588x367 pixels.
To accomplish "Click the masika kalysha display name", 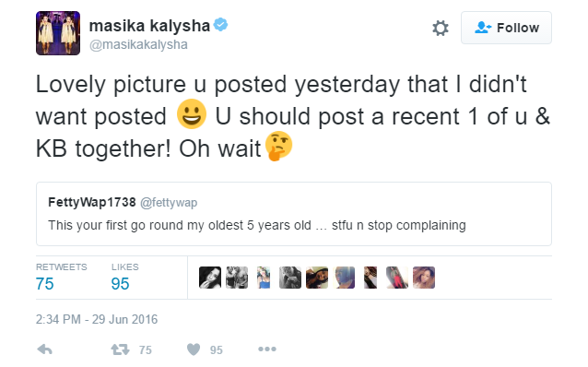I will tap(149, 26).
